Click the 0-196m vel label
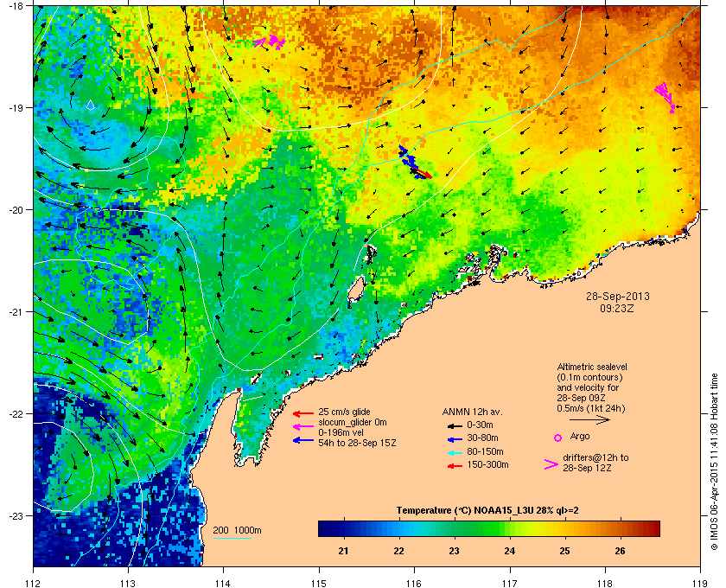Screen dimensions: 726x588 click(340, 432)
